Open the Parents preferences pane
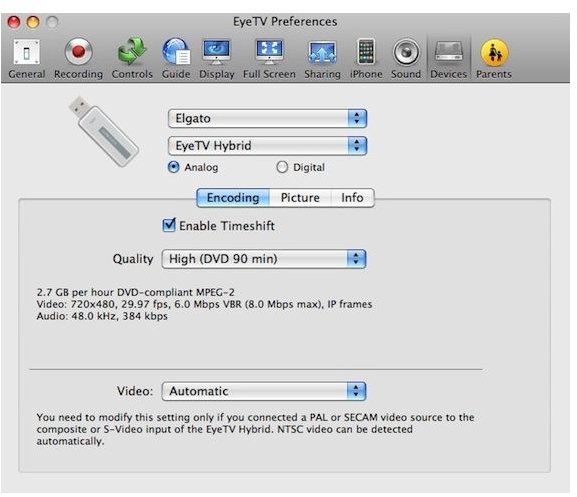The image size is (577, 497). pyautogui.click(x=494, y=59)
